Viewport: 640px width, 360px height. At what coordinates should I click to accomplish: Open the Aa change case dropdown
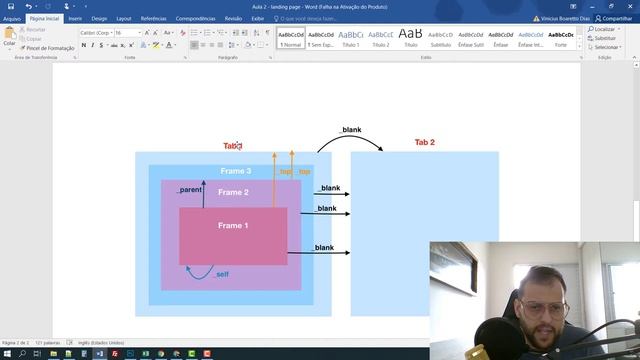tap(168, 33)
